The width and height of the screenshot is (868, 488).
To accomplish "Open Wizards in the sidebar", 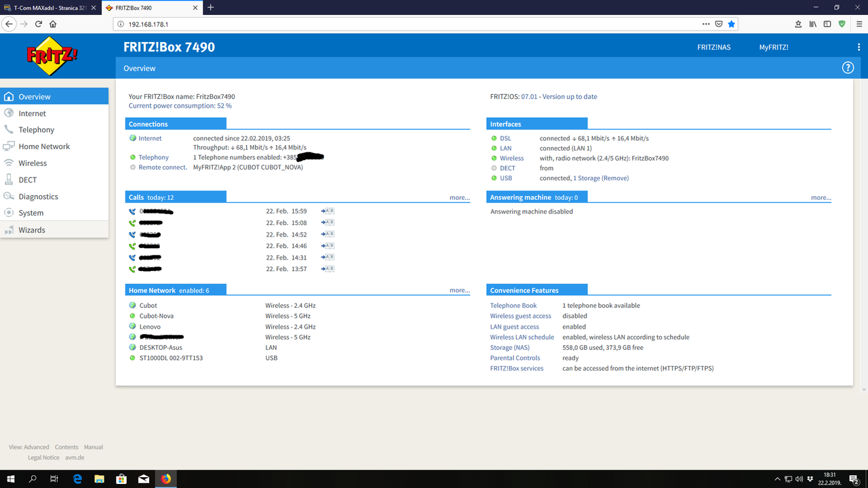I will (x=54, y=230).
